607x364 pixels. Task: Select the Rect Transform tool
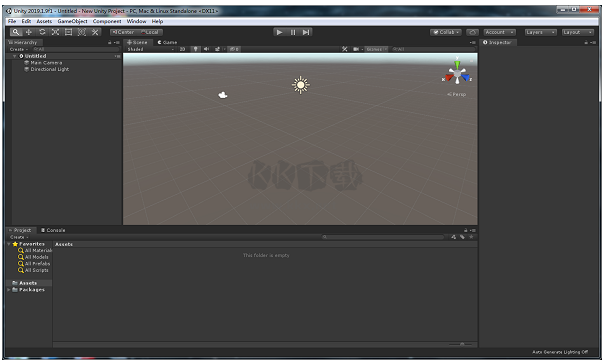[69, 32]
